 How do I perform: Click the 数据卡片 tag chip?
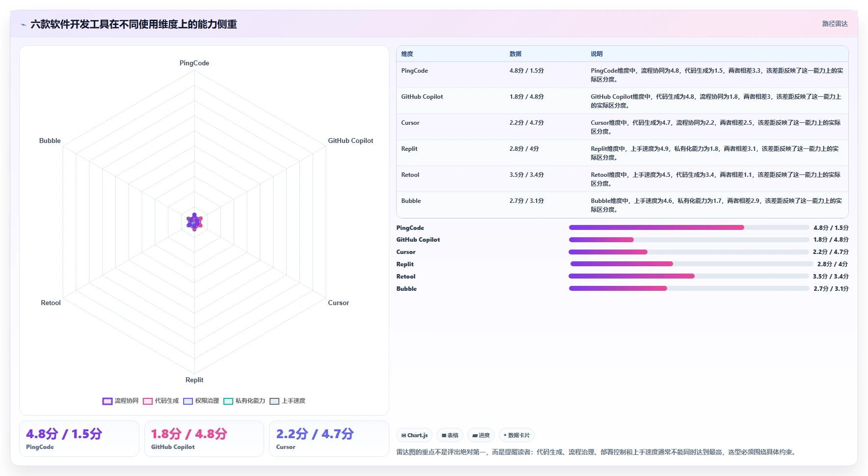(x=516, y=435)
